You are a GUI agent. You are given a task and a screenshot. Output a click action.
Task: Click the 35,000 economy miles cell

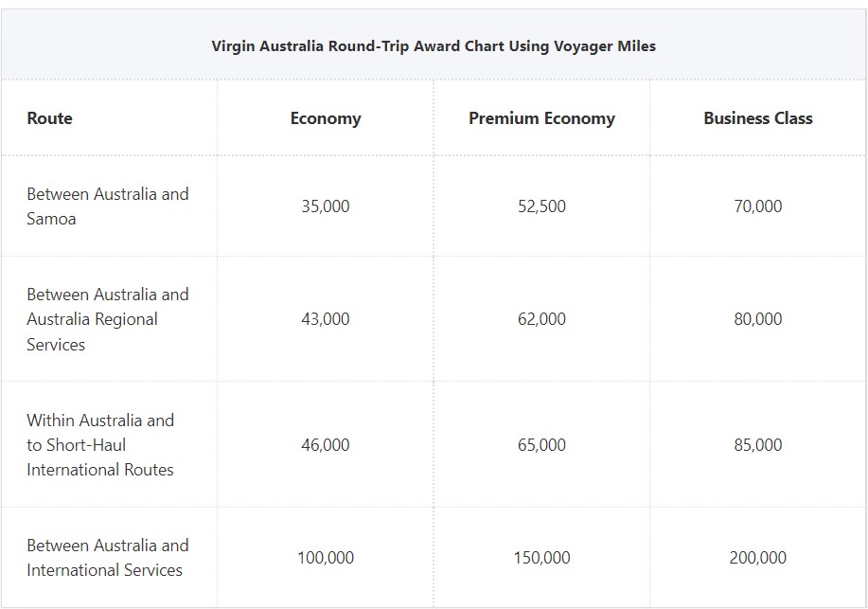326,206
